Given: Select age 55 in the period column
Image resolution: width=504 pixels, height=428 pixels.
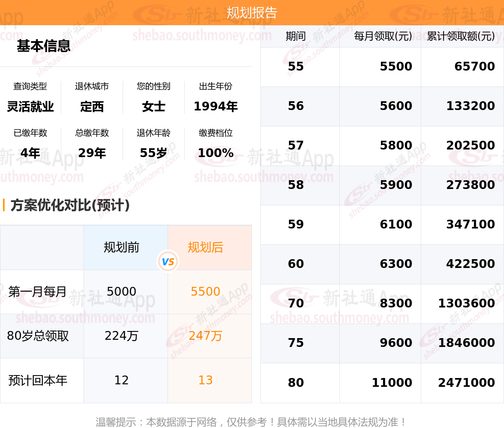Looking at the screenshot, I should click(x=296, y=66).
